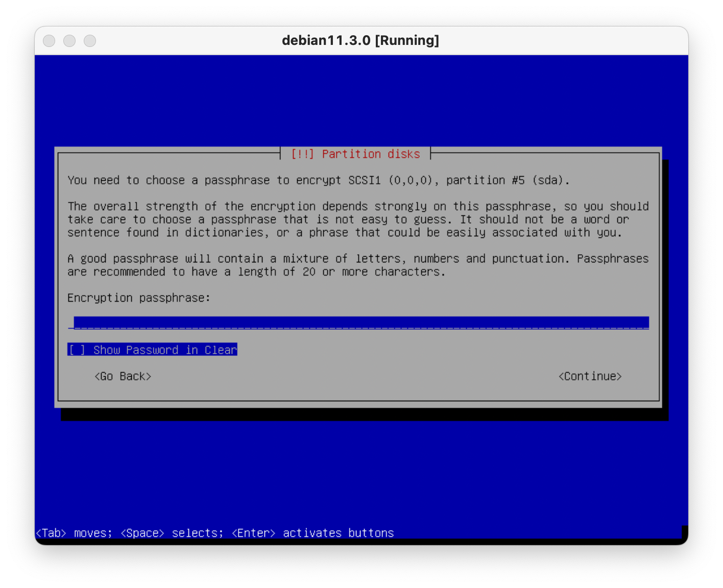This screenshot has height=588, width=723.
Task: Minimize the debian11.3.0 VM window
Action: pos(69,41)
